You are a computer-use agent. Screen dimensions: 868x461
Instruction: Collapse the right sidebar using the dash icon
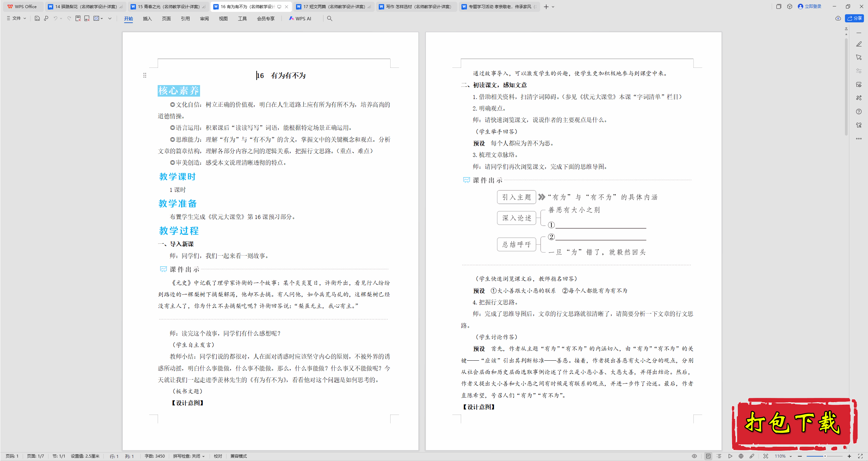(x=859, y=33)
